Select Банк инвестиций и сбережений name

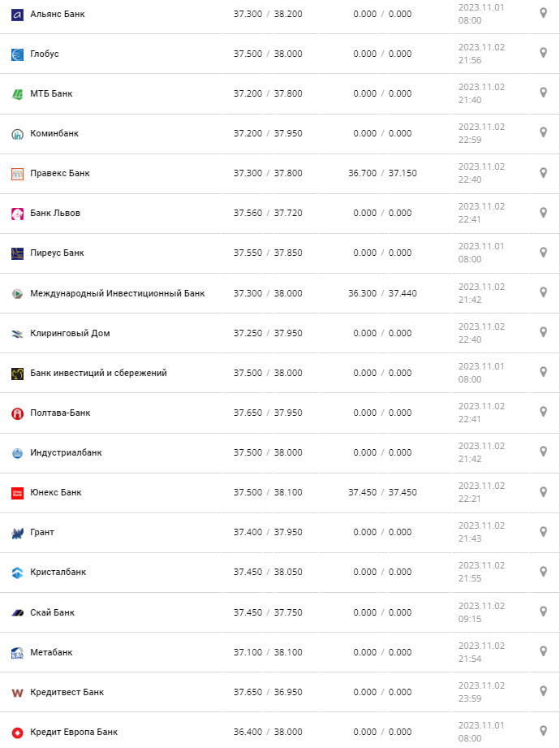coord(98,373)
